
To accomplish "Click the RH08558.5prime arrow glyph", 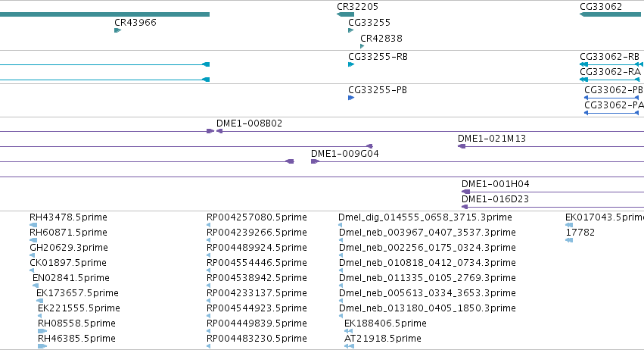I will [42, 331].
